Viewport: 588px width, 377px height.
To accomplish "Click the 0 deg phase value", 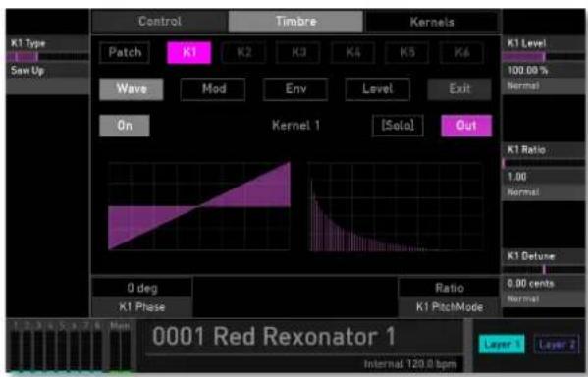I will point(142,288).
